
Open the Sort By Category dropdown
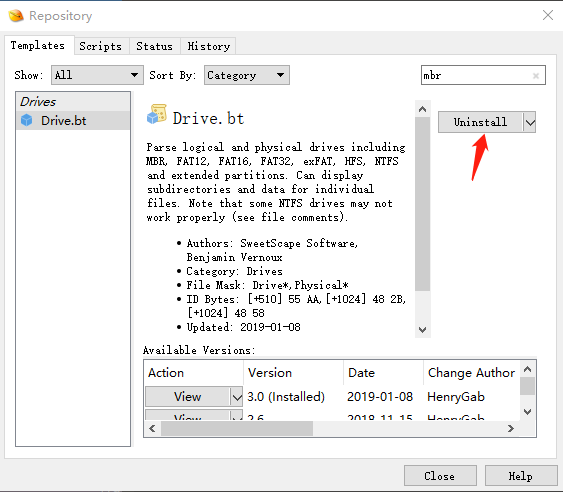(247, 75)
